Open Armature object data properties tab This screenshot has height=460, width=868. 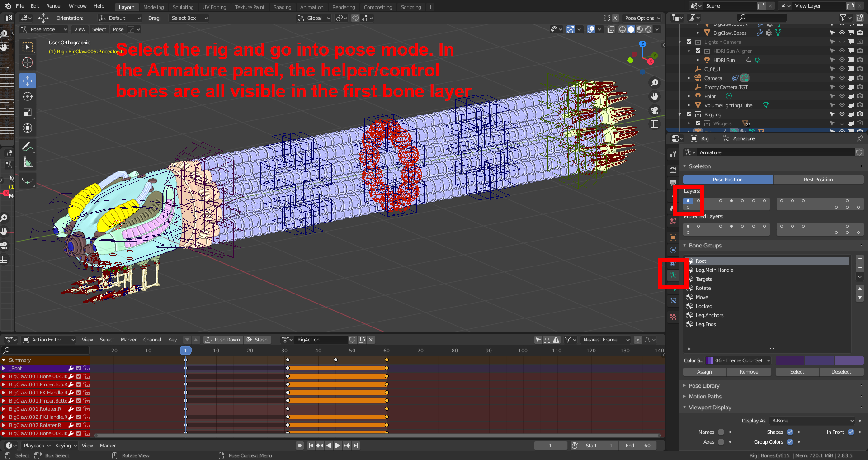673,275
